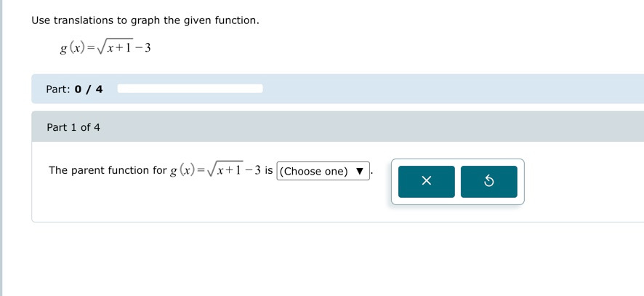Viewport: 644px width, 296px height.
Task: Click the circular undo arrow button
Action: [488, 182]
